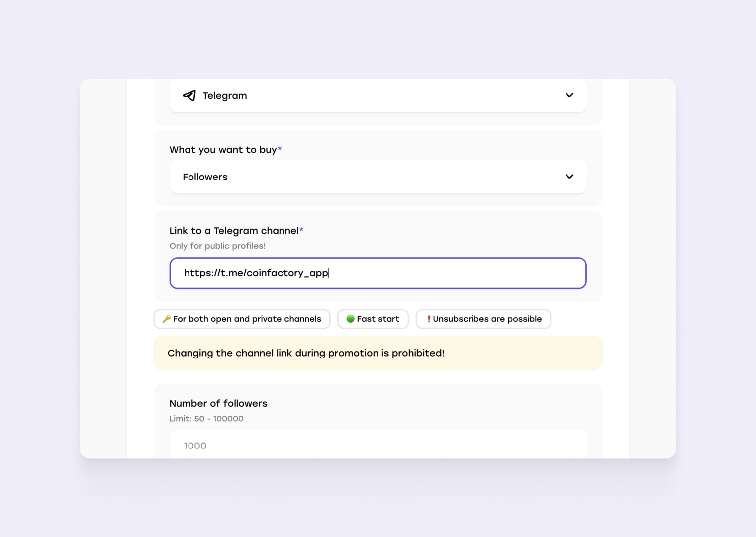Select 'Unsubscribes are possible' tag
The height and width of the screenshot is (537, 756).
click(483, 319)
